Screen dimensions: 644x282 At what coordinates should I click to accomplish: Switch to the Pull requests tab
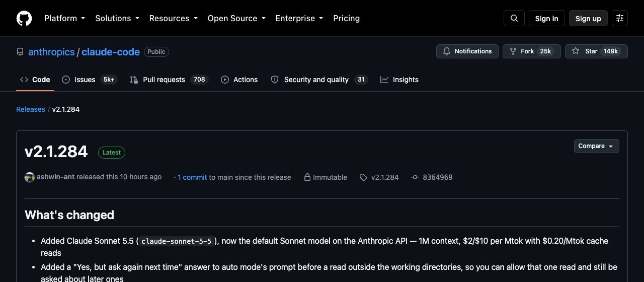[169, 80]
